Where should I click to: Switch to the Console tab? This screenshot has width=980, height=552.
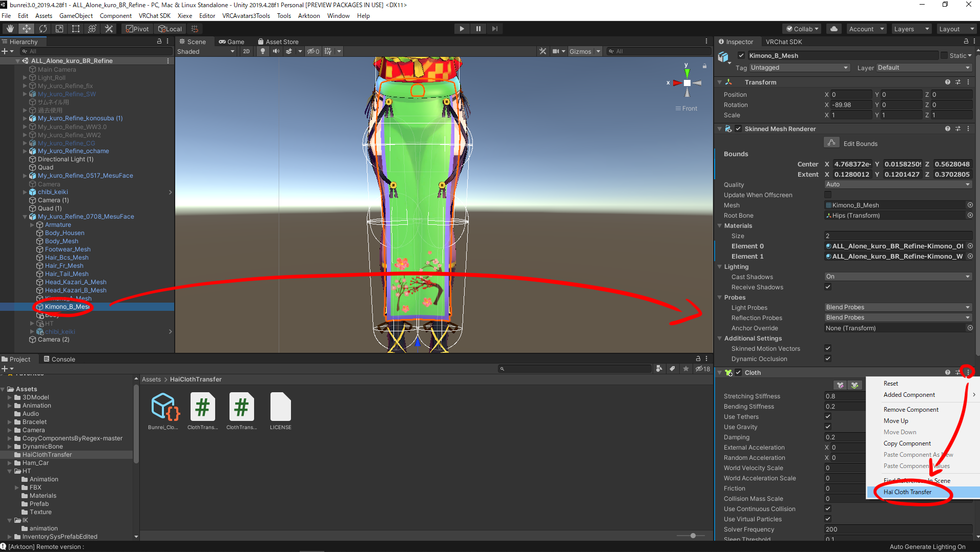tap(59, 359)
